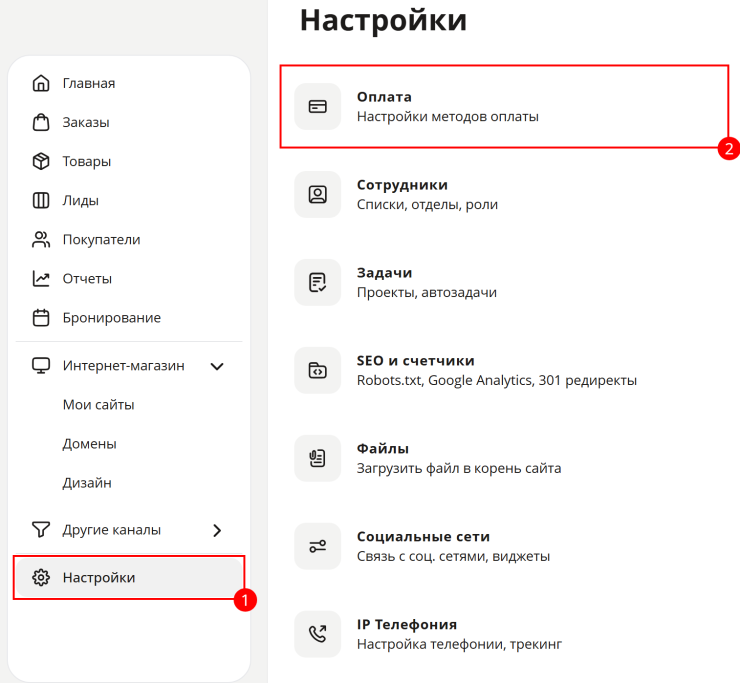The image size is (740, 683).
Task: Open the Файлы settings title
Action: (x=383, y=448)
